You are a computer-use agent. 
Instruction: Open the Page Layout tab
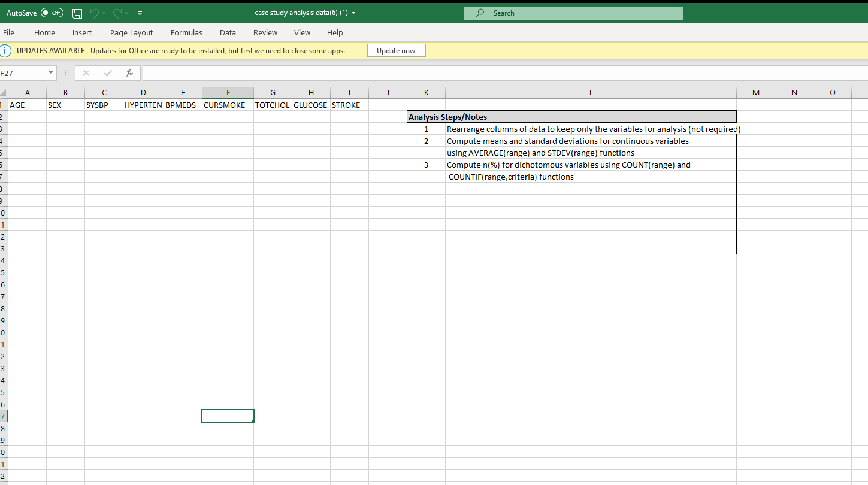tap(131, 33)
